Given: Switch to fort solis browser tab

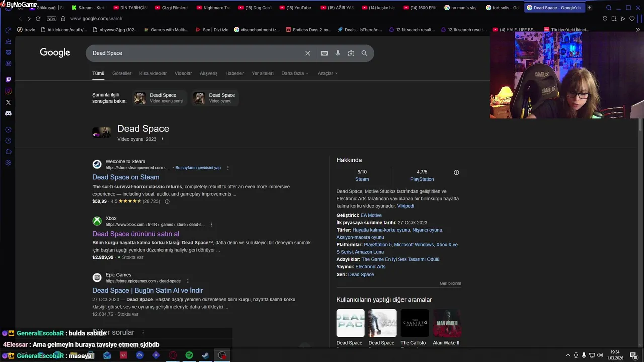Looking at the screenshot, I should coord(501,8).
